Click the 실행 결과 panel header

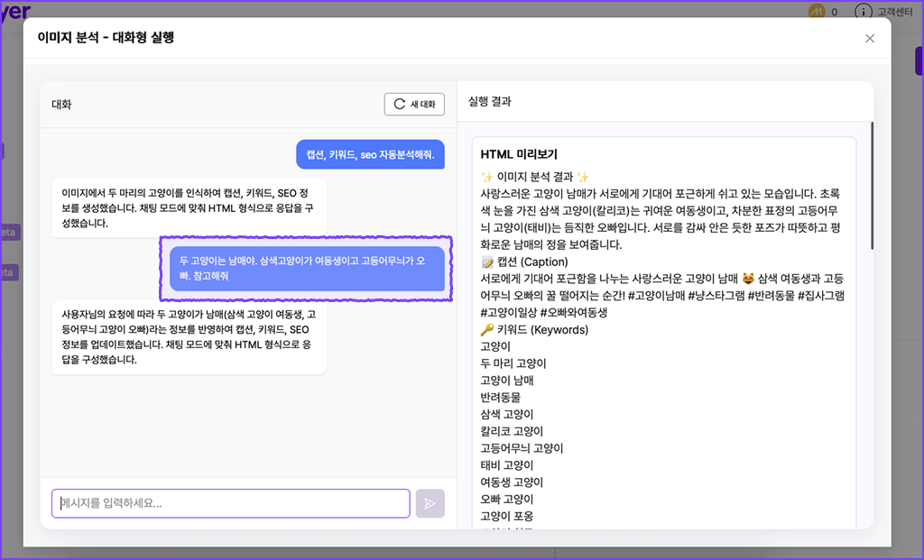(490, 102)
